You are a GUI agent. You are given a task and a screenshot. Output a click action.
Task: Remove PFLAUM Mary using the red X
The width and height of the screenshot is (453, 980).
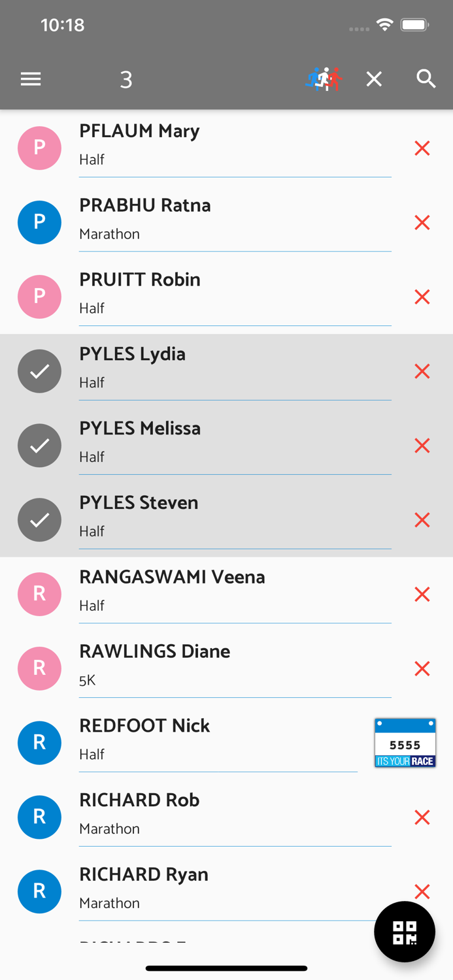tap(422, 148)
